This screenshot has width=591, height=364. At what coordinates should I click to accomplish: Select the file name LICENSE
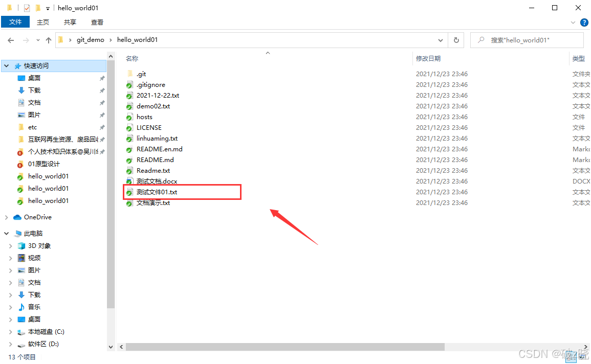pyautogui.click(x=149, y=128)
